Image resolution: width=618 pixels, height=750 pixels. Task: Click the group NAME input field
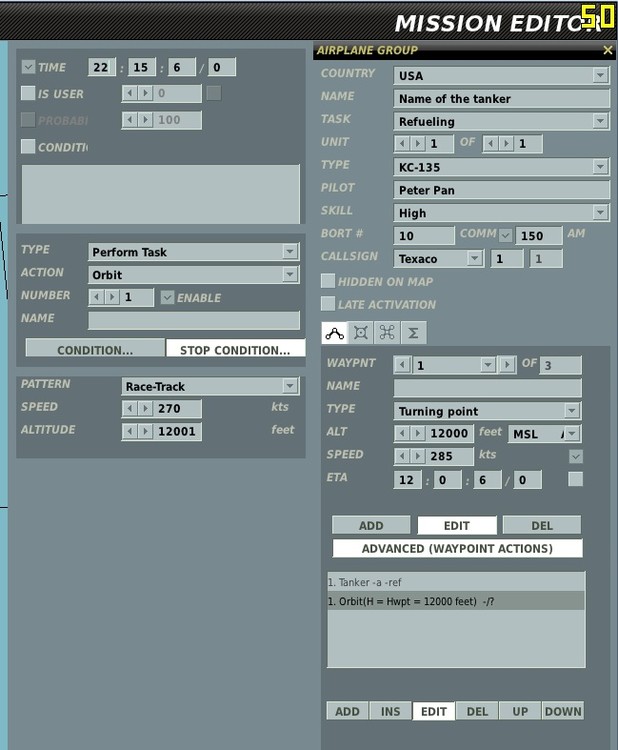pos(501,99)
